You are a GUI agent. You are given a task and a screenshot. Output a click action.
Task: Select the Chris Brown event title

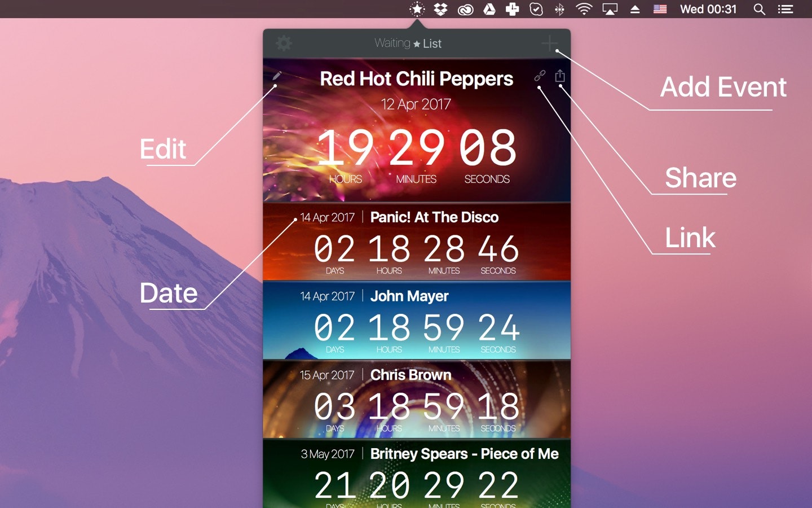click(411, 375)
